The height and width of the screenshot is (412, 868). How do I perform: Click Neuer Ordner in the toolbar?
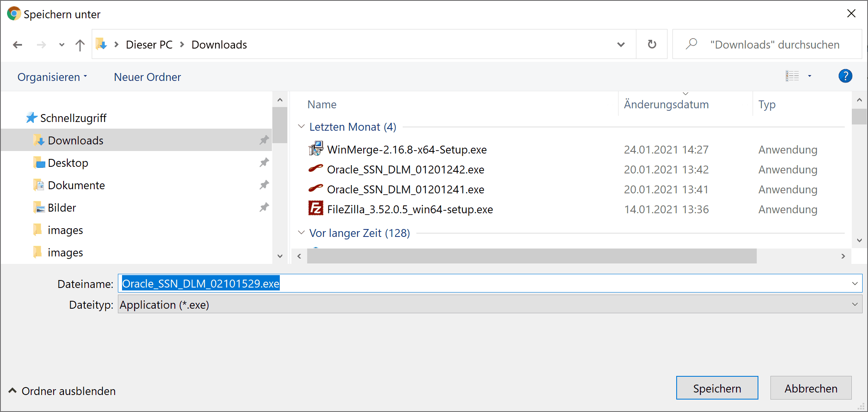pos(147,77)
